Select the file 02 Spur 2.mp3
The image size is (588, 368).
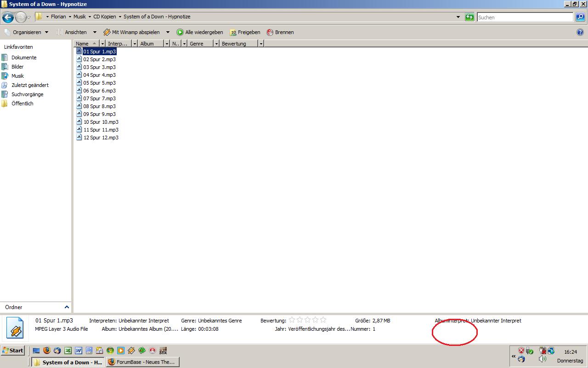pyautogui.click(x=96, y=59)
